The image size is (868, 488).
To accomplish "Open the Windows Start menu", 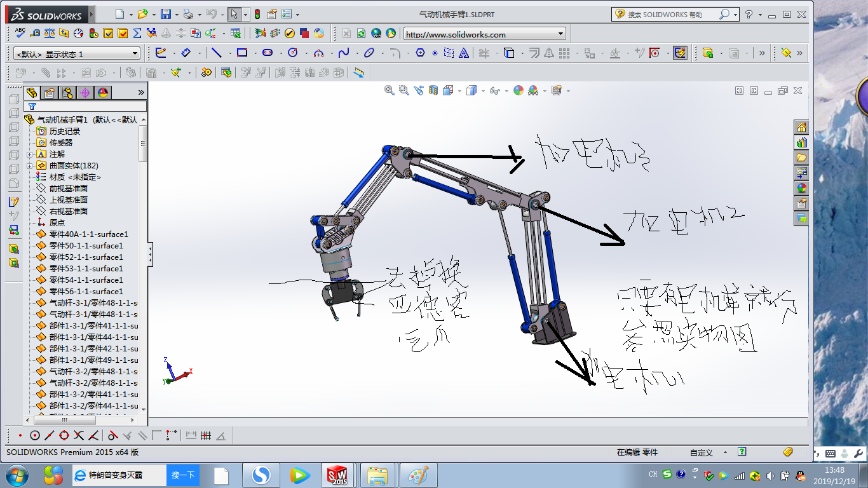I will click(x=16, y=475).
